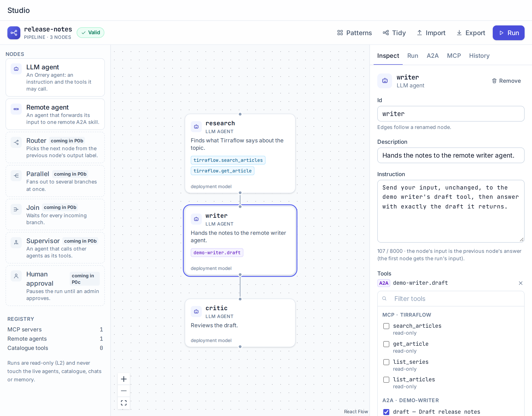Click the writer Id input field

pos(451,114)
